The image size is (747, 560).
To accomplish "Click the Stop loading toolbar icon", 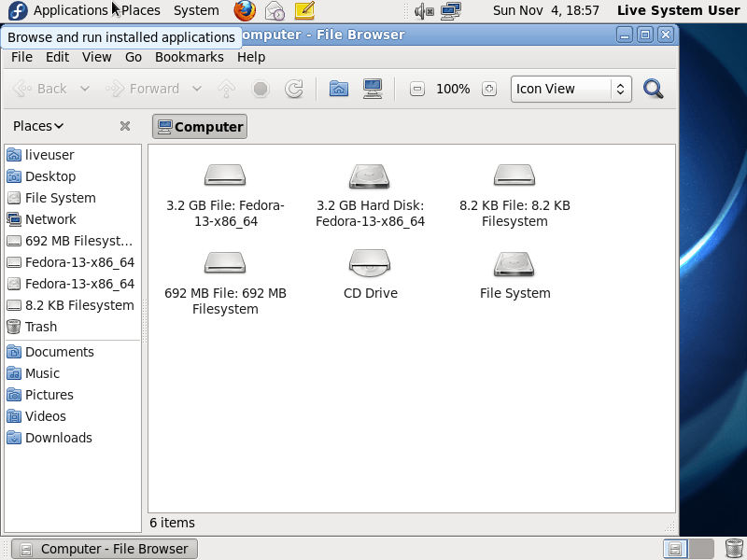I will 261,89.
